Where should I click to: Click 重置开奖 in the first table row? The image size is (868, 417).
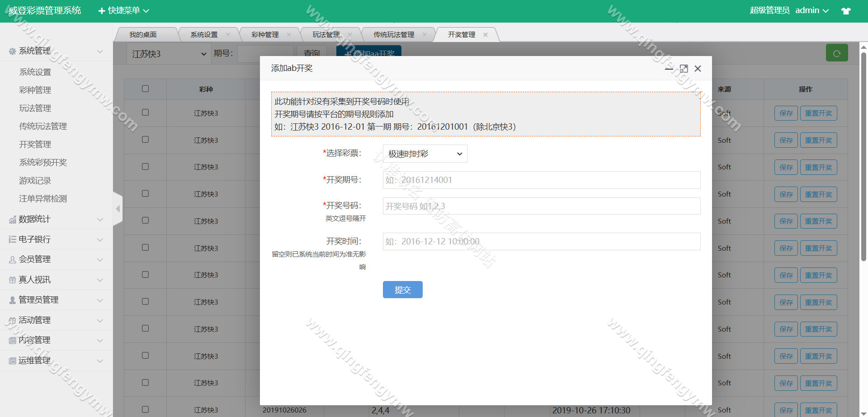click(818, 113)
